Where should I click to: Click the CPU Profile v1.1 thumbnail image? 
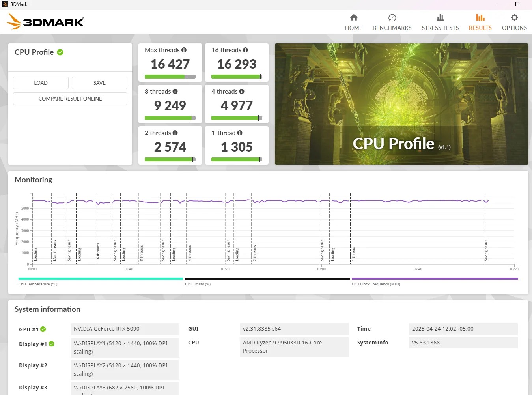(x=401, y=104)
